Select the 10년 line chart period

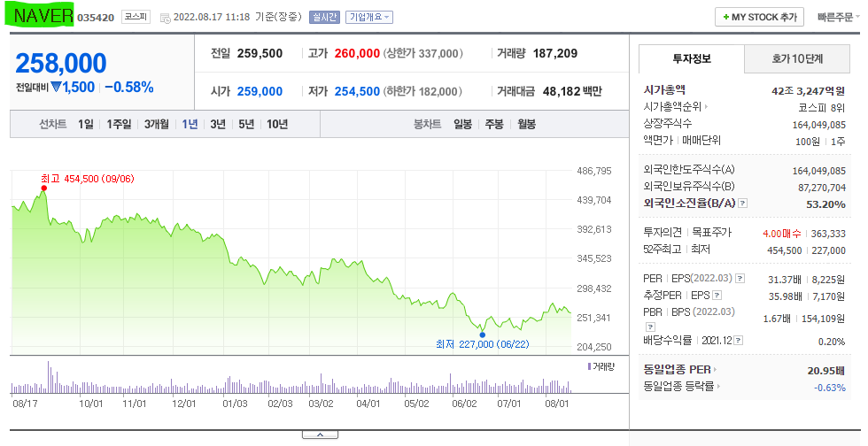[x=277, y=124]
